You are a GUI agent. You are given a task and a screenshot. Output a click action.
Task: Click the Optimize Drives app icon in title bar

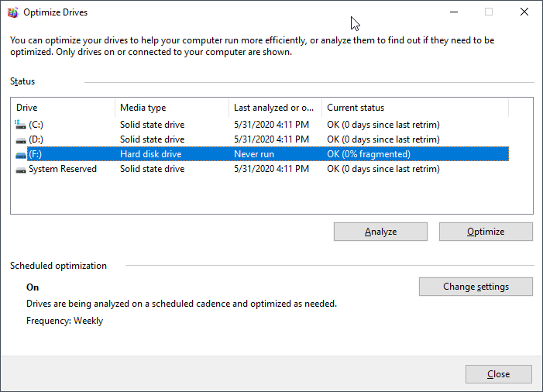12,12
